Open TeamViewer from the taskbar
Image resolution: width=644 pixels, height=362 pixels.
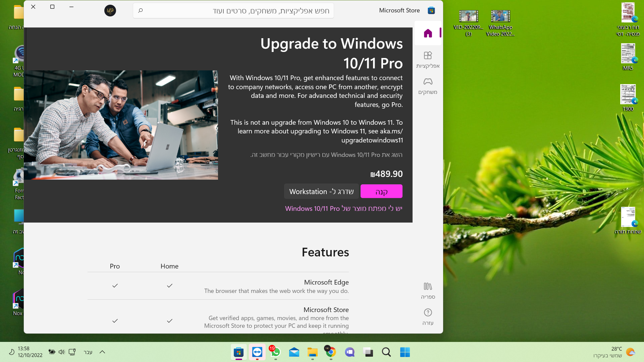[257, 352]
